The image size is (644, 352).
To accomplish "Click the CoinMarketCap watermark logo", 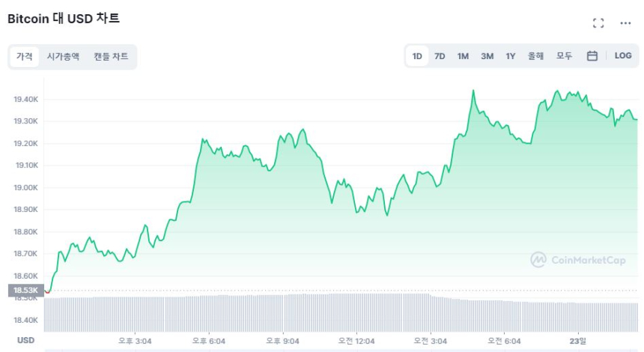I will coord(577,260).
